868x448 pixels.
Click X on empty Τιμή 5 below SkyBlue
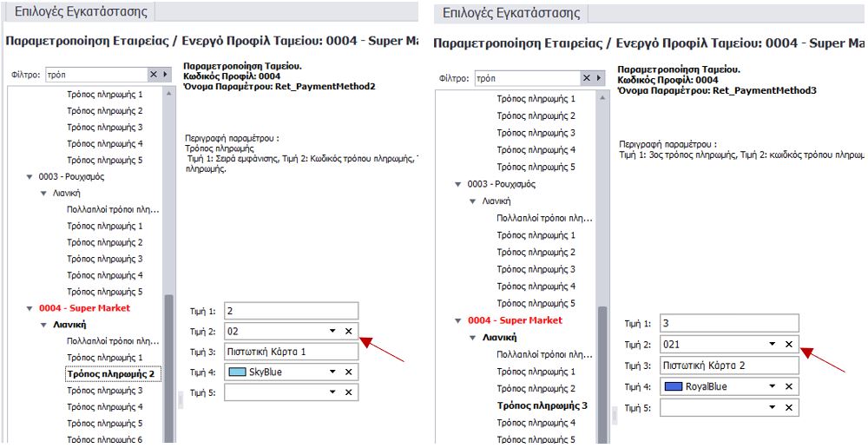[348, 392]
